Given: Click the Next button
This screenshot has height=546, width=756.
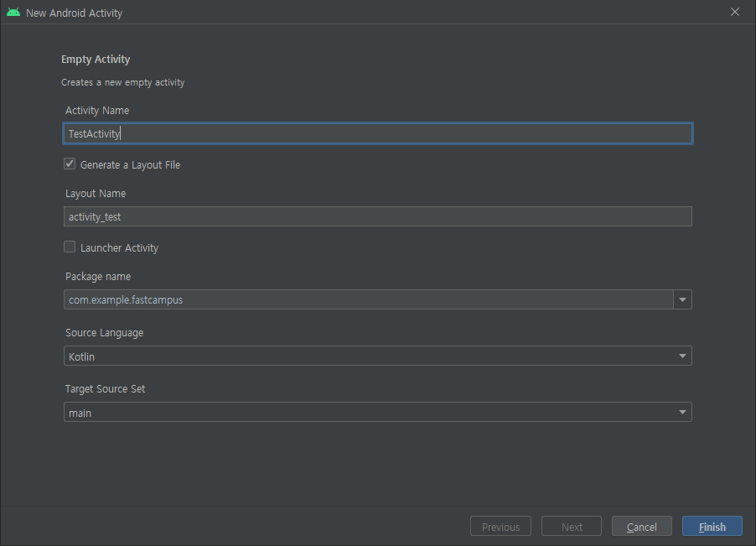Looking at the screenshot, I should pyautogui.click(x=572, y=527).
